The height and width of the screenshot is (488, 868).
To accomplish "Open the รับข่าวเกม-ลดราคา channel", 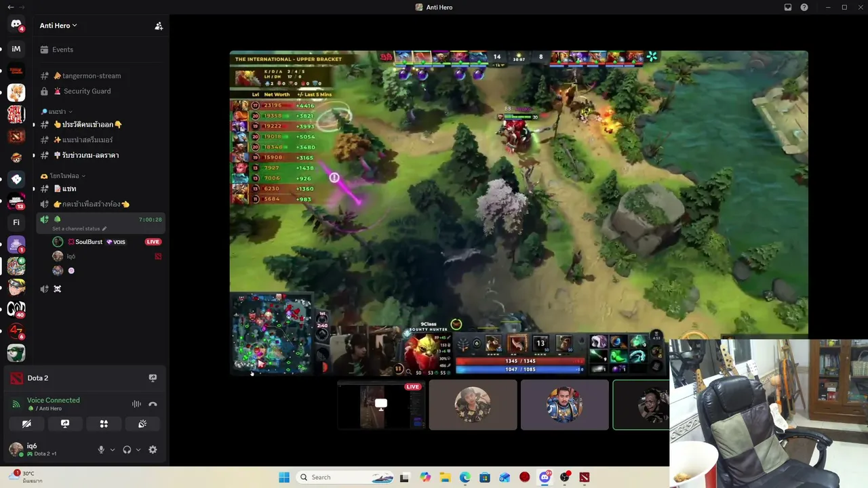I will [100, 156].
